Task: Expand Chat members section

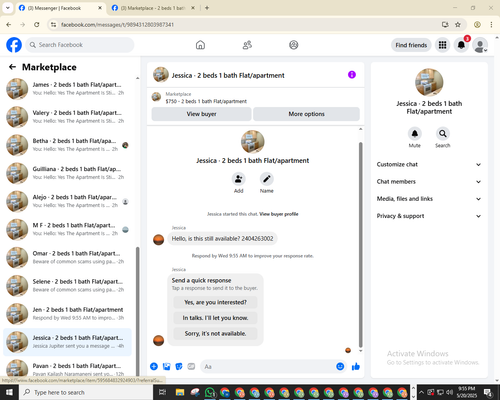Action: click(429, 182)
